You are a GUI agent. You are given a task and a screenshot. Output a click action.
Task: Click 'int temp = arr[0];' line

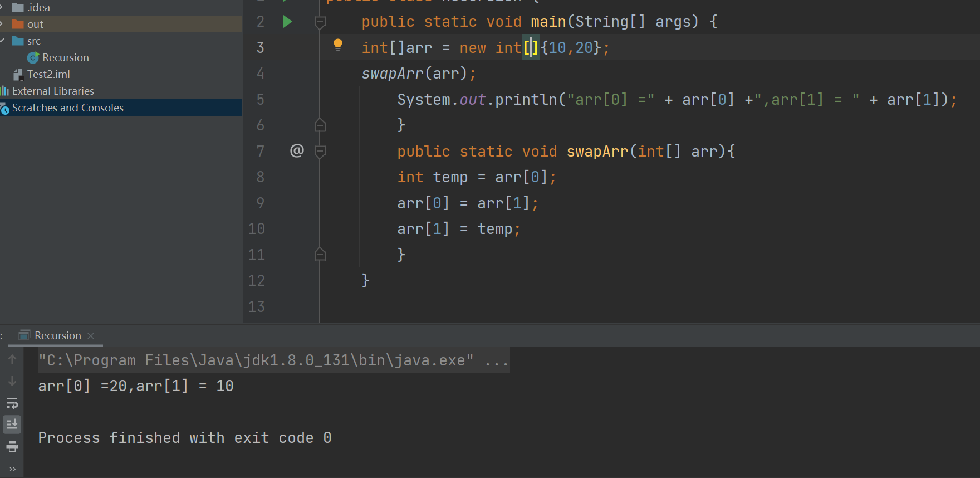pos(477,177)
